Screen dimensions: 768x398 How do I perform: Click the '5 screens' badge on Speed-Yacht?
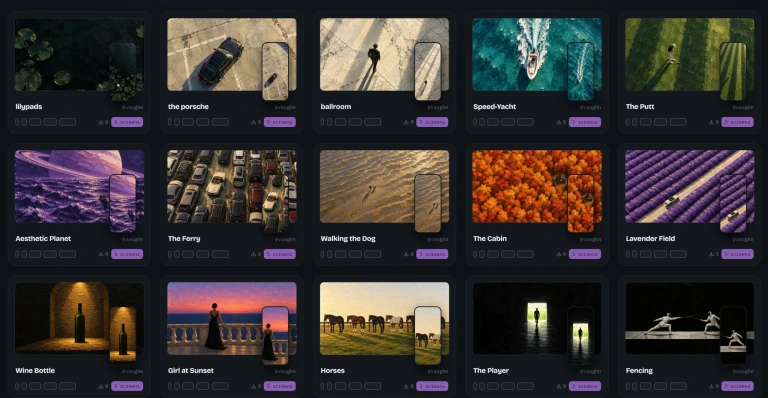coord(585,122)
